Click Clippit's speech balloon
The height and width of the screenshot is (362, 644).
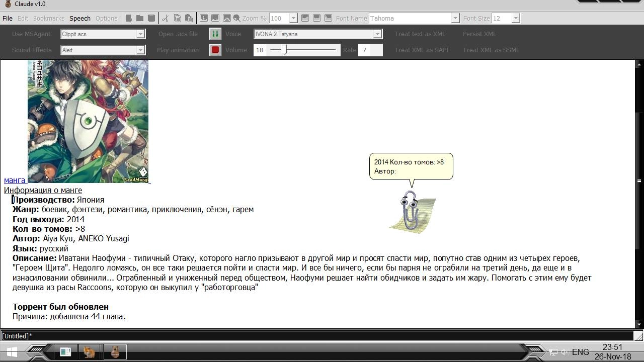click(x=411, y=166)
